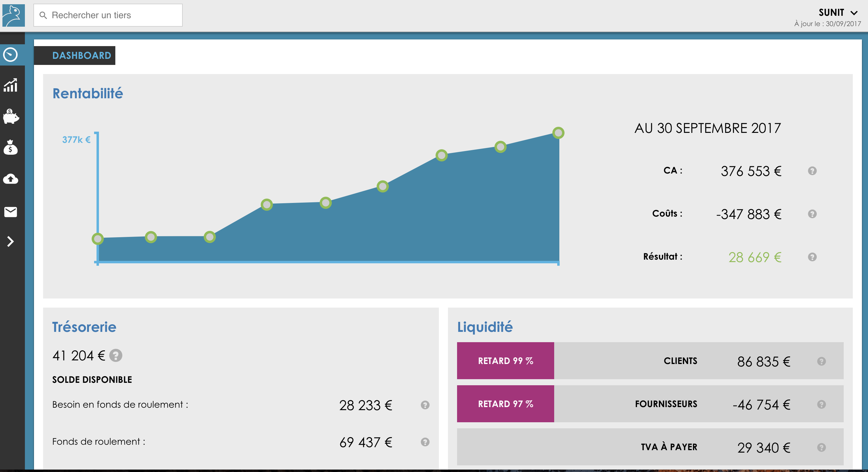This screenshot has width=868, height=472.
Task: Click the 28 233 € working capital need
Action: coord(366,406)
